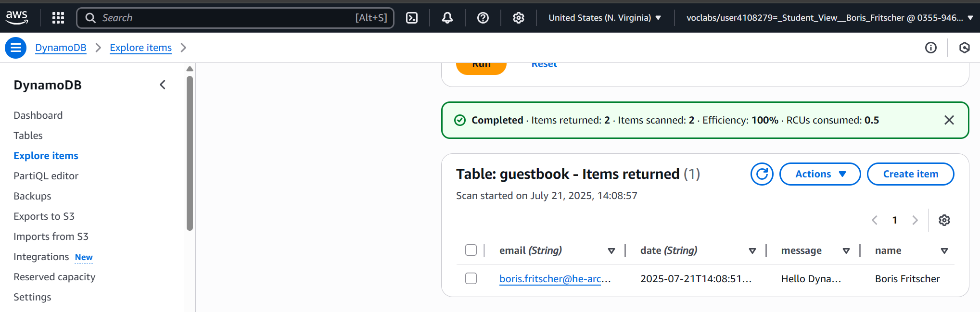This screenshot has width=980, height=312.
Task: Collapse the DynamoDB side navigation
Action: coord(163,85)
